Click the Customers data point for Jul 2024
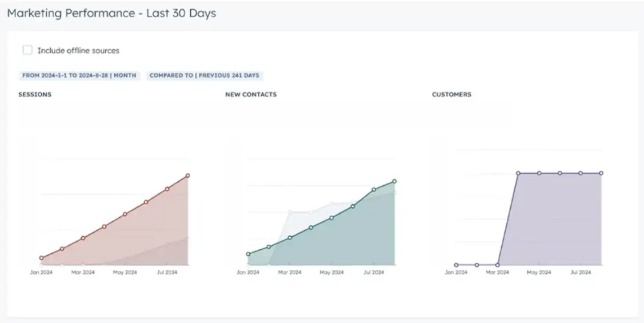This screenshot has width=644, height=323. [x=581, y=173]
